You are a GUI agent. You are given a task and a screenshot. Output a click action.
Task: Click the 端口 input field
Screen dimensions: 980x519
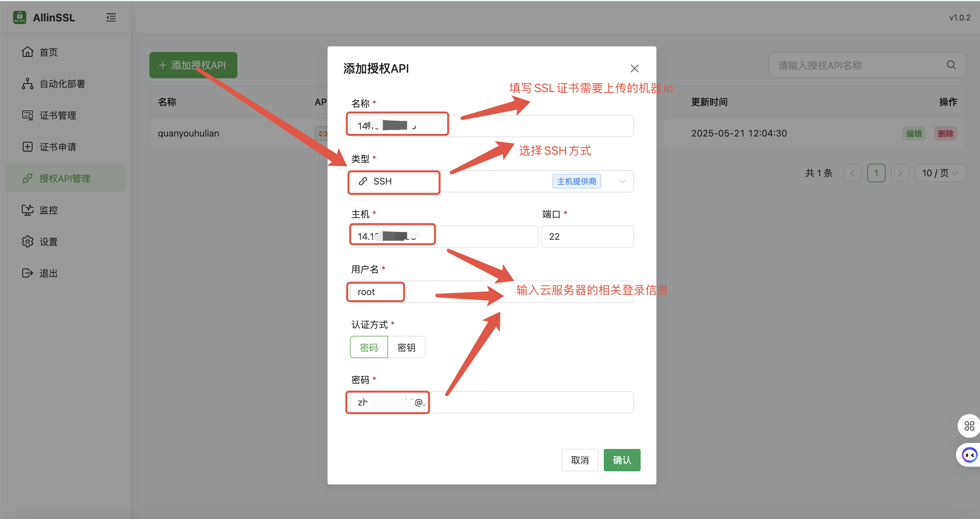(587, 236)
